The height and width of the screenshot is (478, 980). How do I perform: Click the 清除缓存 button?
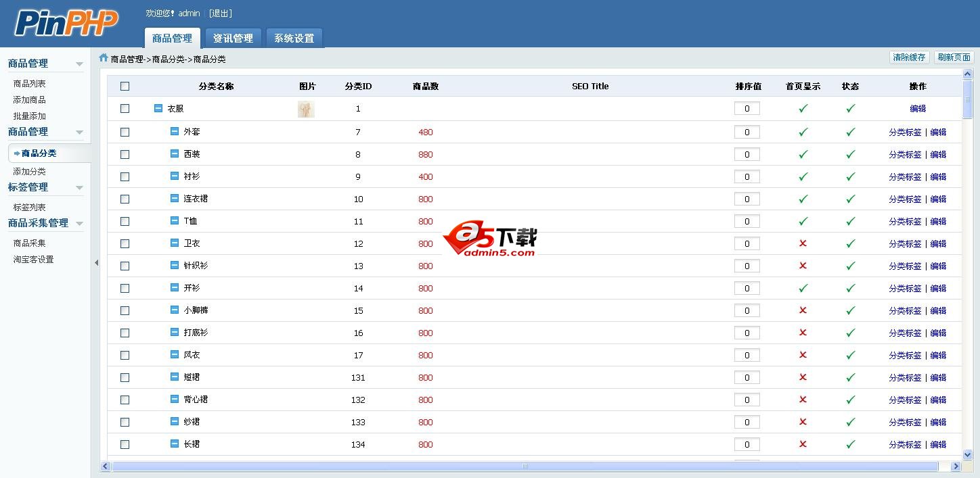[908, 57]
